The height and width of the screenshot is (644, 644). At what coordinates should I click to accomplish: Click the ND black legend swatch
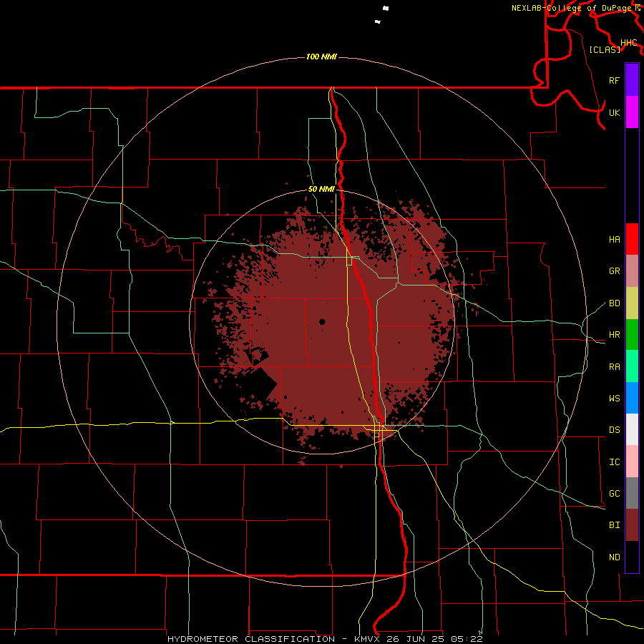pyautogui.click(x=632, y=557)
